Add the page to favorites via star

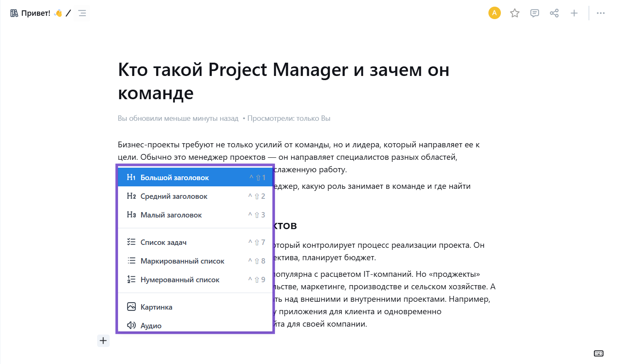(x=515, y=13)
